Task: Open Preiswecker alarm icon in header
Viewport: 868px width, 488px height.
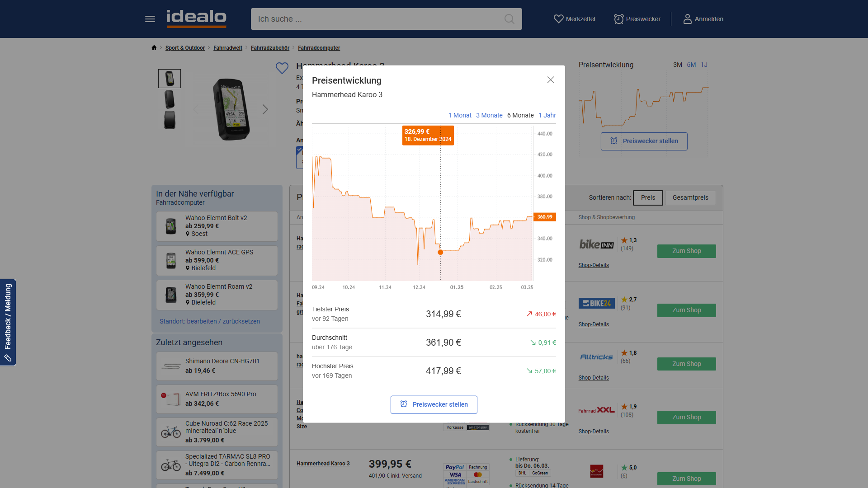Action: pyautogui.click(x=618, y=19)
